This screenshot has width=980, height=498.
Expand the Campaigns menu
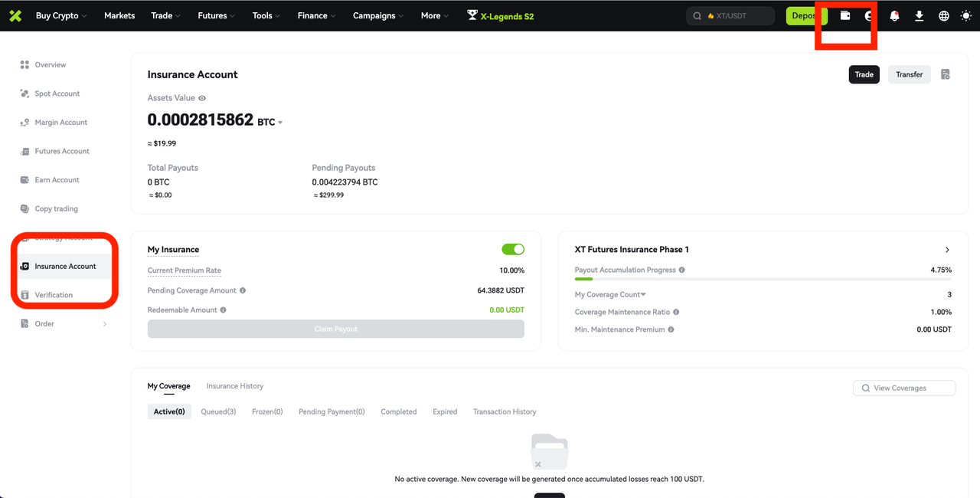point(378,15)
